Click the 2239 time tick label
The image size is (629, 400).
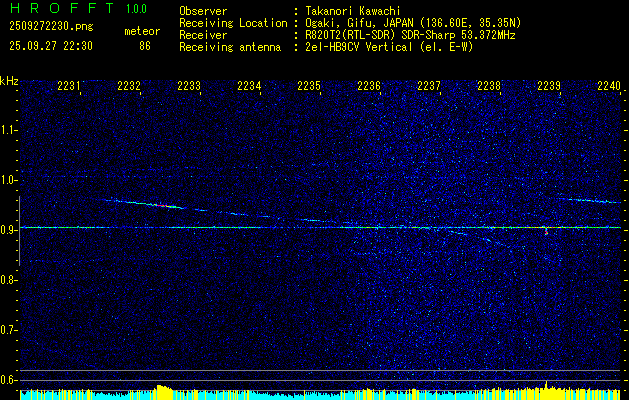pyautogui.click(x=549, y=85)
